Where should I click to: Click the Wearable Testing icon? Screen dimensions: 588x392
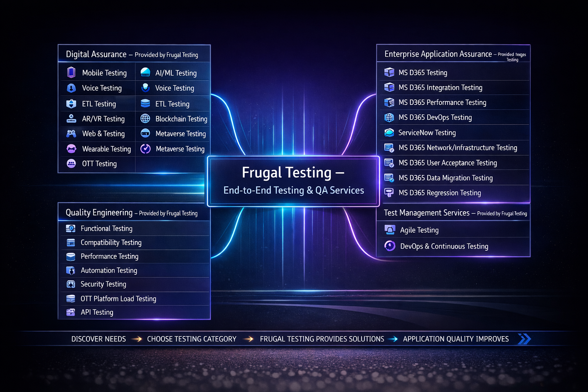click(71, 149)
